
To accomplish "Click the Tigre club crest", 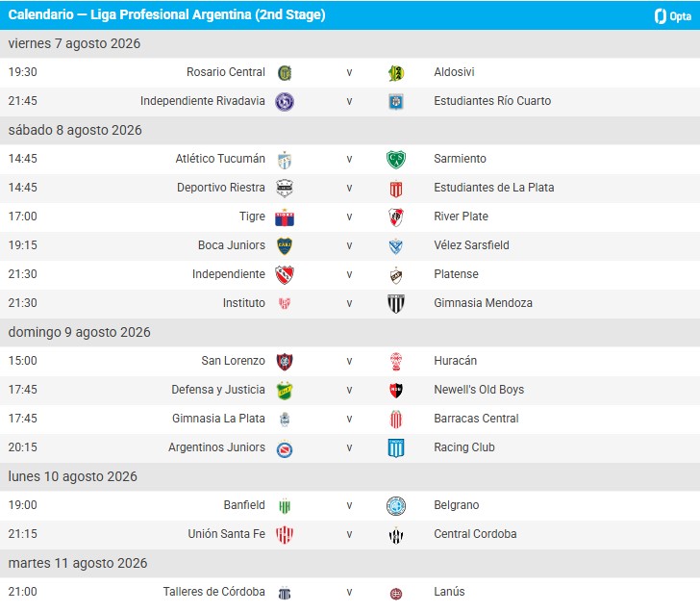I will [x=285, y=217].
